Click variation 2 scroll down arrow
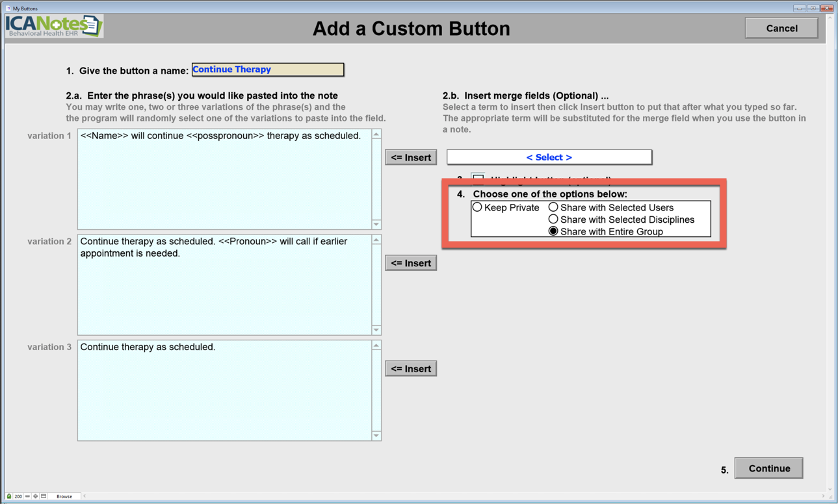This screenshot has width=838, height=504. click(376, 330)
